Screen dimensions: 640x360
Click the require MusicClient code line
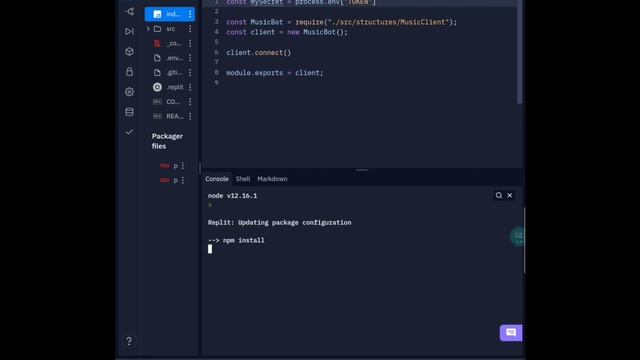tap(342, 22)
